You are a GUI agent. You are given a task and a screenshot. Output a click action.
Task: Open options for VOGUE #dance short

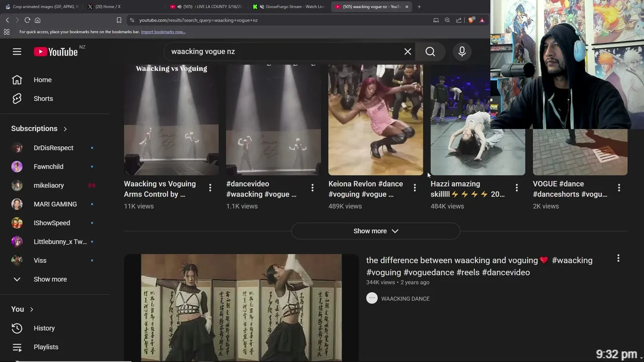click(619, 188)
